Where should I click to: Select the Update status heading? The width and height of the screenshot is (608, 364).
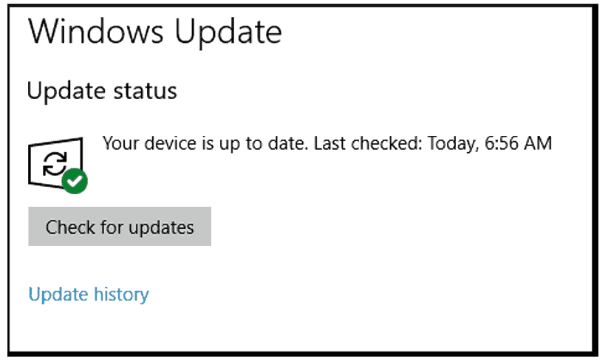pos(102,92)
